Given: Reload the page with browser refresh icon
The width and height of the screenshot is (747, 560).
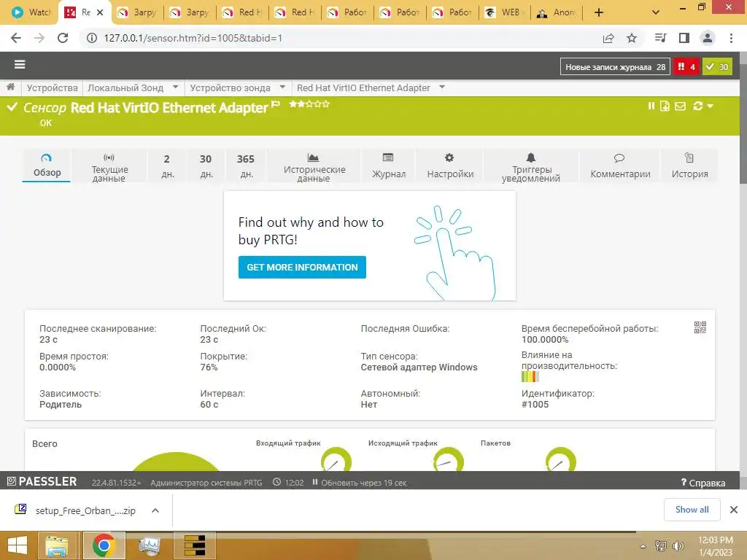Looking at the screenshot, I should tap(63, 38).
